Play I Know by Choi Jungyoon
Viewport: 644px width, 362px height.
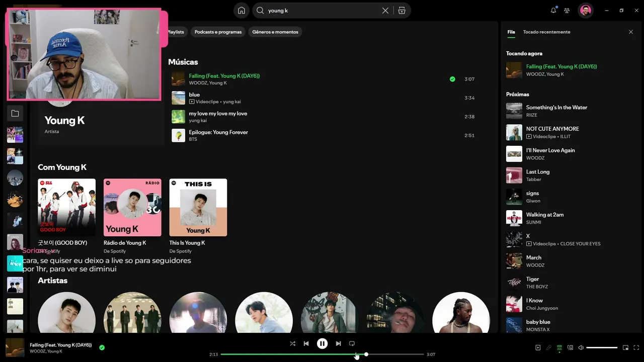click(x=570, y=304)
